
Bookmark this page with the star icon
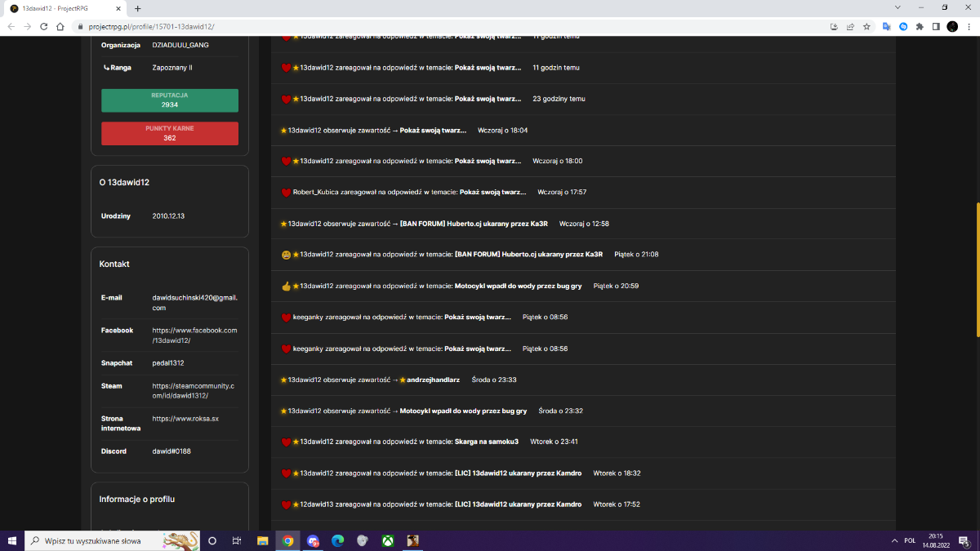tap(866, 26)
